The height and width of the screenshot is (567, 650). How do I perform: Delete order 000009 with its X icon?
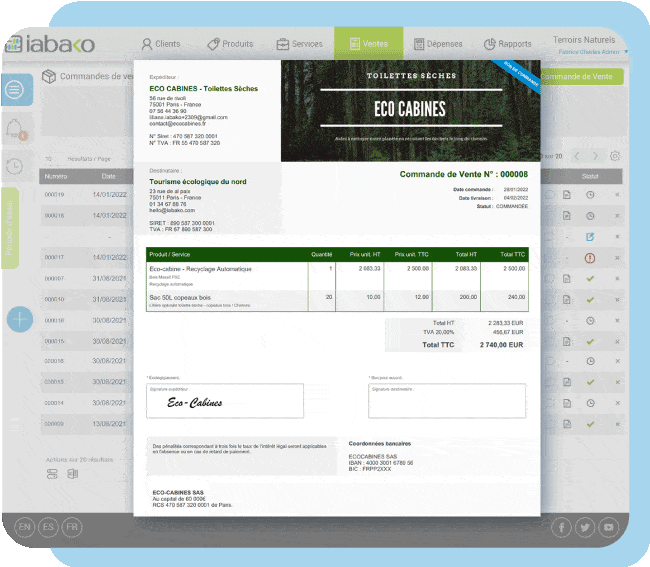[x=618, y=424]
